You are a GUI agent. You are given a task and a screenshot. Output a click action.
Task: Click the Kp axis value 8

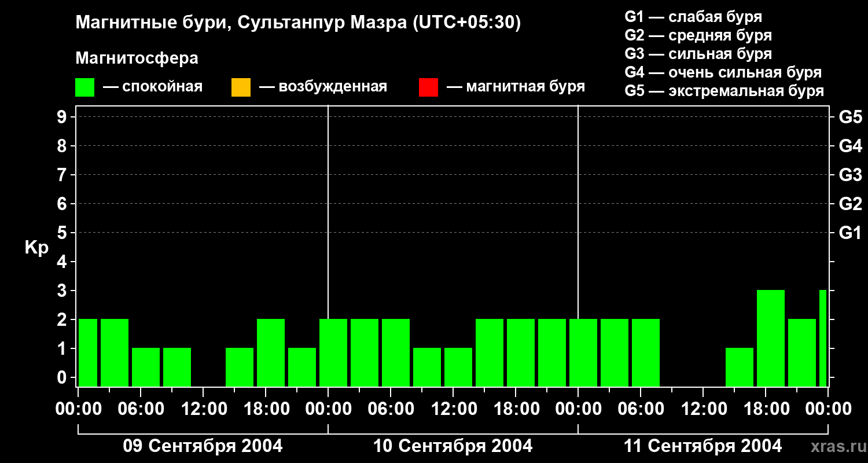tap(63, 146)
